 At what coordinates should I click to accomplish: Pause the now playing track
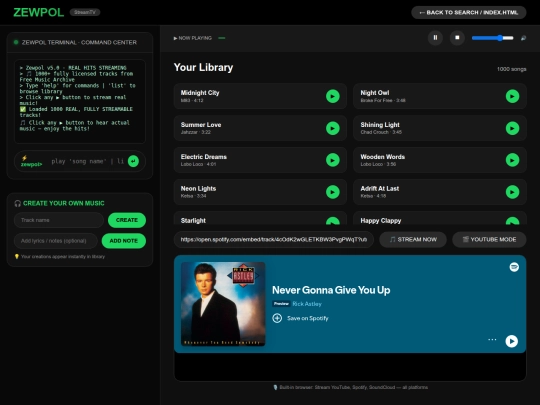click(435, 38)
